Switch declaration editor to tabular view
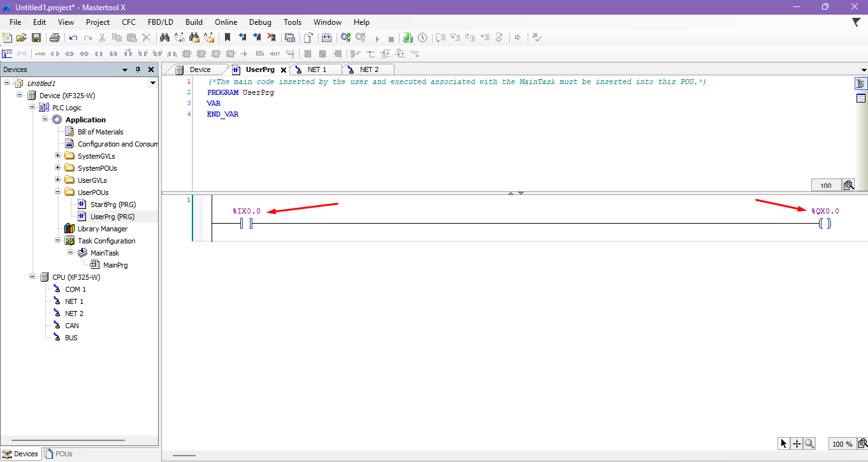The width and height of the screenshot is (868, 462). 861,98
